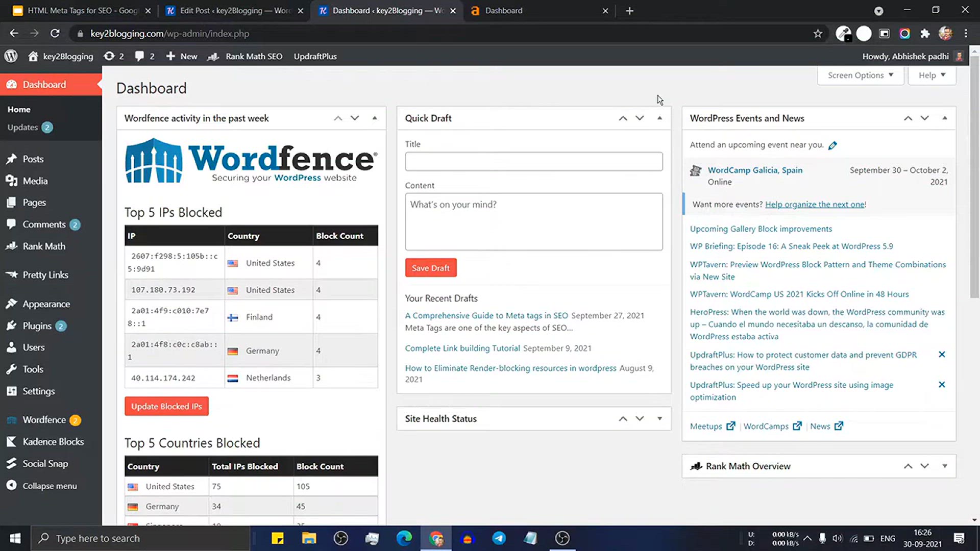Move Quick Draft widget down
Viewport: 980px width, 551px height.
[640, 118]
